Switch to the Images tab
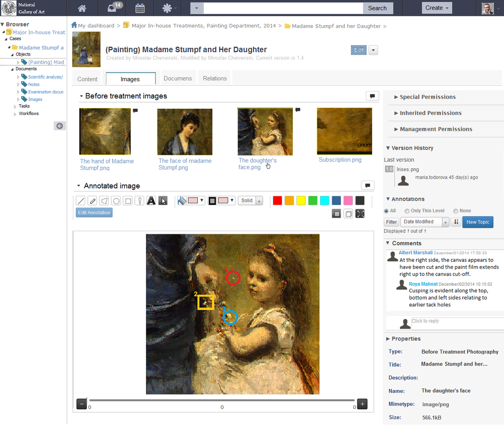Image resolution: width=504 pixels, height=425 pixels. click(x=130, y=79)
